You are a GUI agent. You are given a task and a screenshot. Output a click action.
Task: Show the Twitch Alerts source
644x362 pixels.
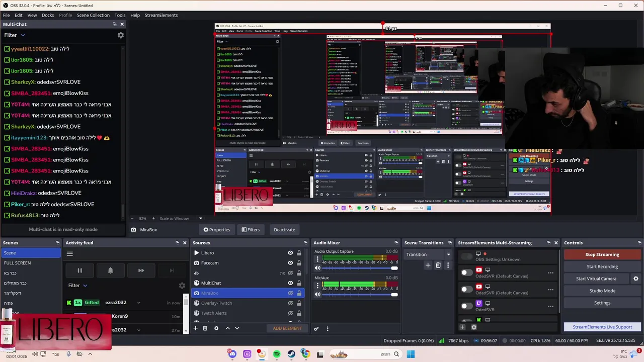[x=290, y=313]
